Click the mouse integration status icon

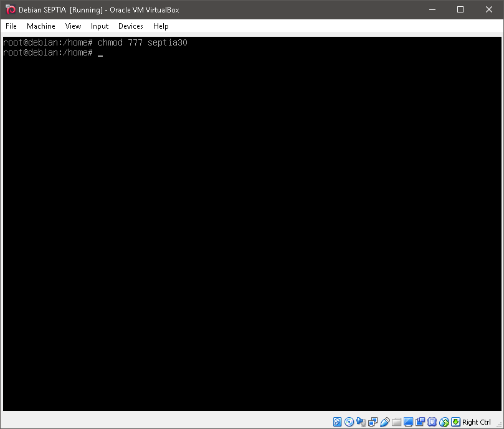(x=444, y=422)
